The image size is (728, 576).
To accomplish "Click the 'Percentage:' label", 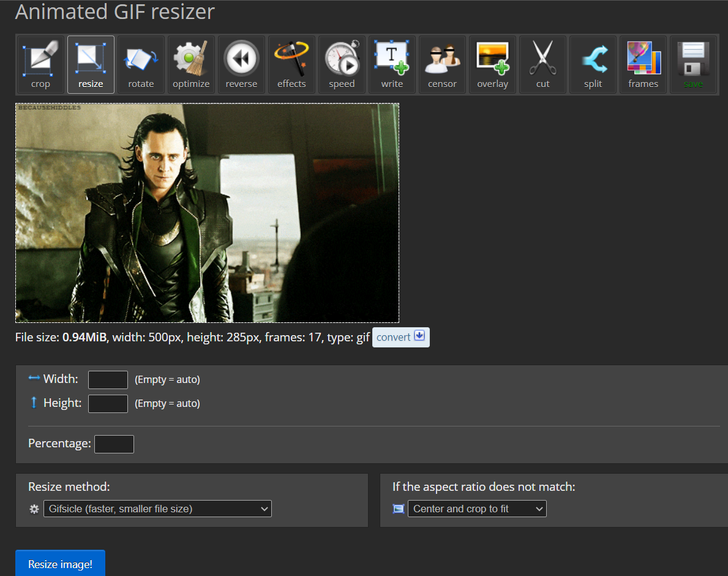I will point(59,444).
